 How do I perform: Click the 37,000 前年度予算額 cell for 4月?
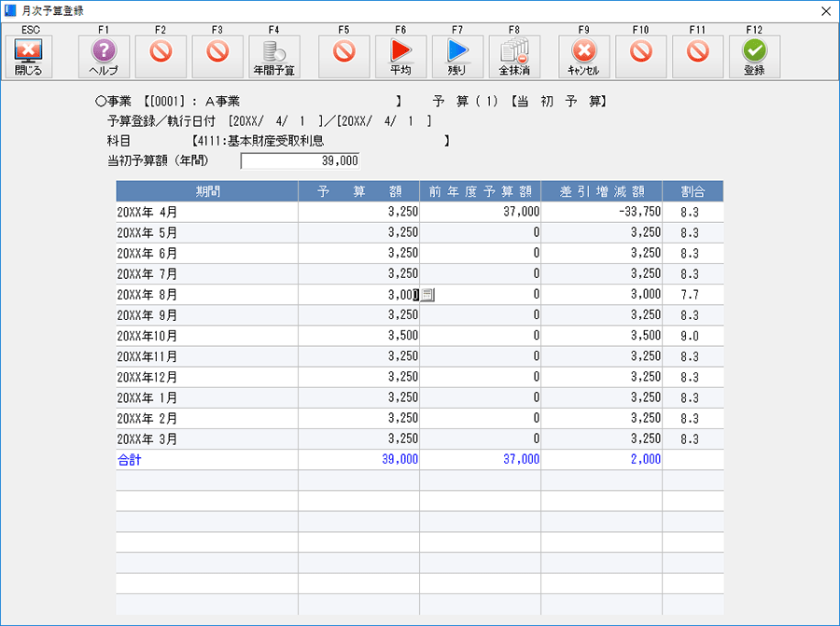[481, 212]
